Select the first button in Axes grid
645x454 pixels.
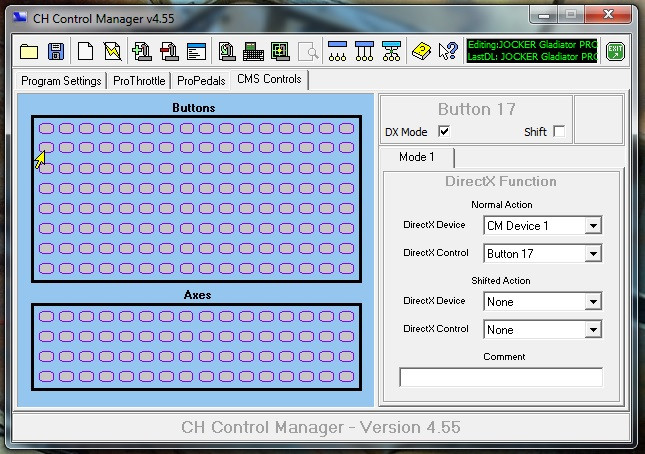click(45, 316)
